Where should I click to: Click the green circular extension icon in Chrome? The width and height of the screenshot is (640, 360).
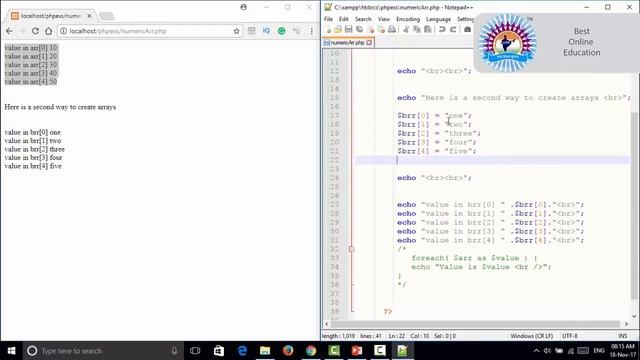[282, 31]
